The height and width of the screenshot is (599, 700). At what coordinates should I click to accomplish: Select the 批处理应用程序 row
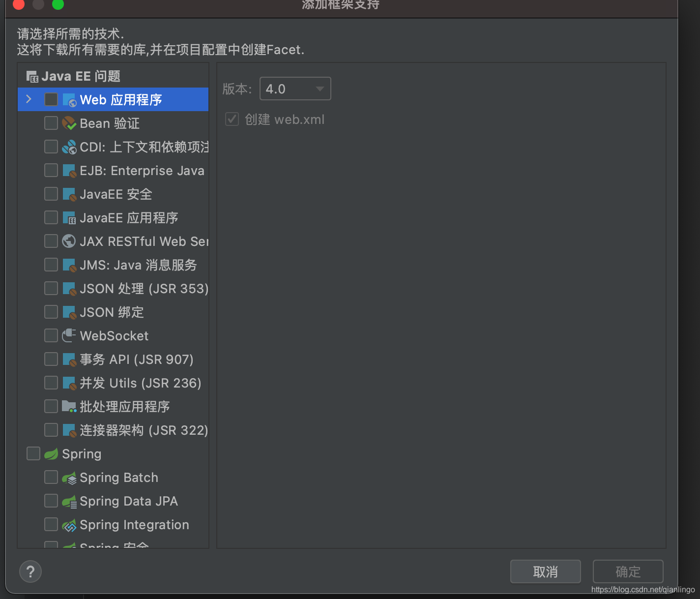(x=113, y=407)
